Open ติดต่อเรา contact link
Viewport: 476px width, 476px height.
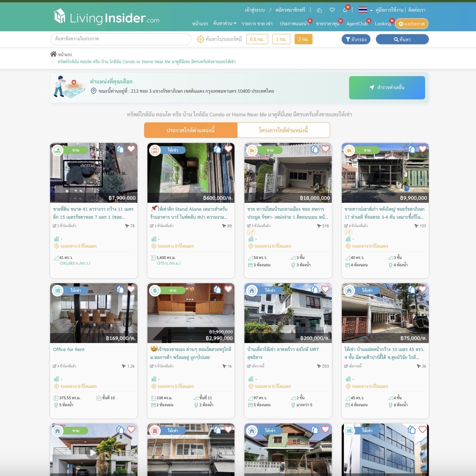pos(417,10)
